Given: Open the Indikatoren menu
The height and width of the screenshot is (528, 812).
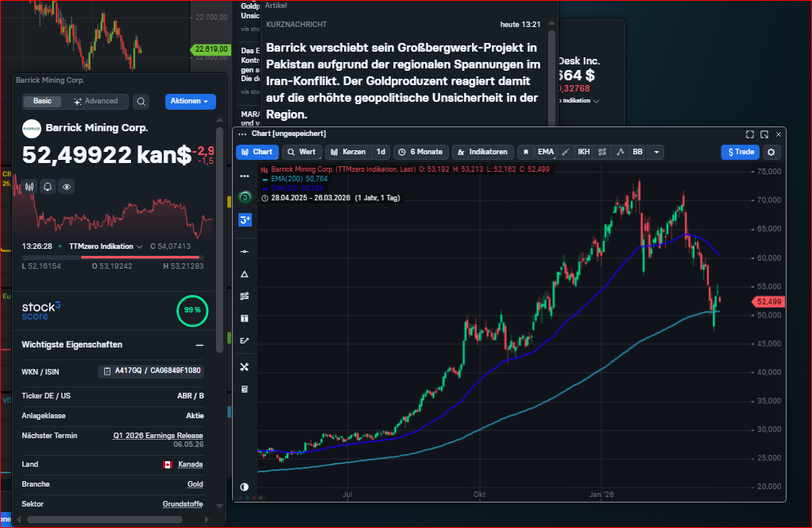Looking at the screenshot, I should tap(482, 152).
